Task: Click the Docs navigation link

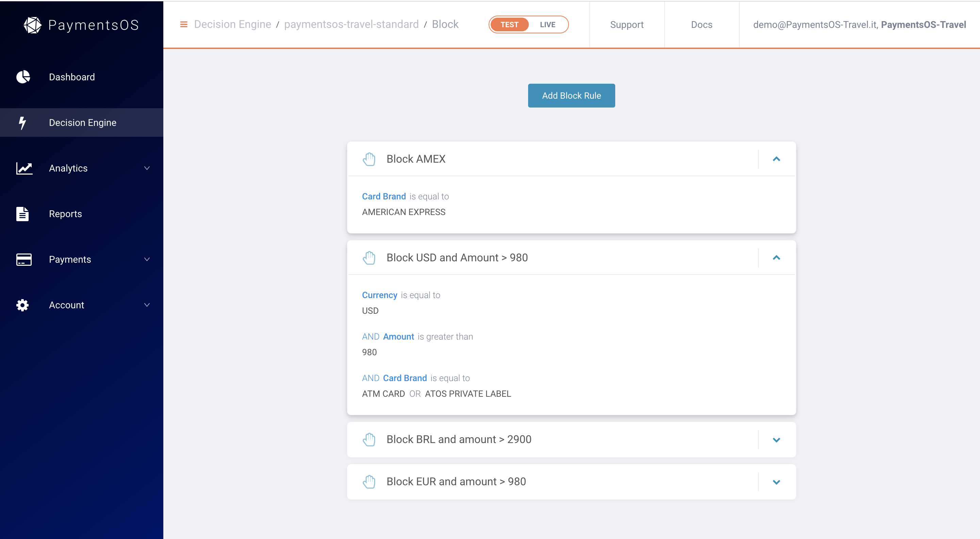Action: click(x=701, y=24)
